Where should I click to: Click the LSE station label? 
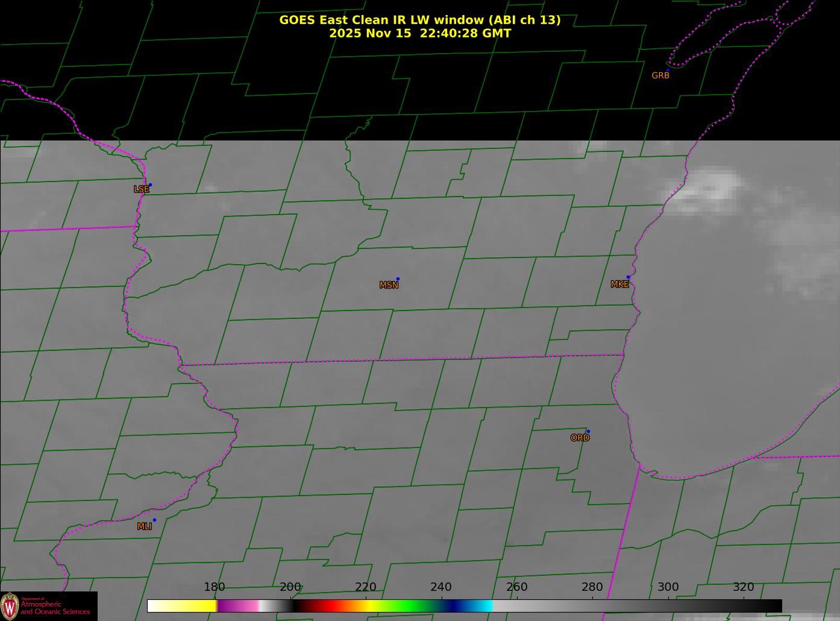coord(141,189)
